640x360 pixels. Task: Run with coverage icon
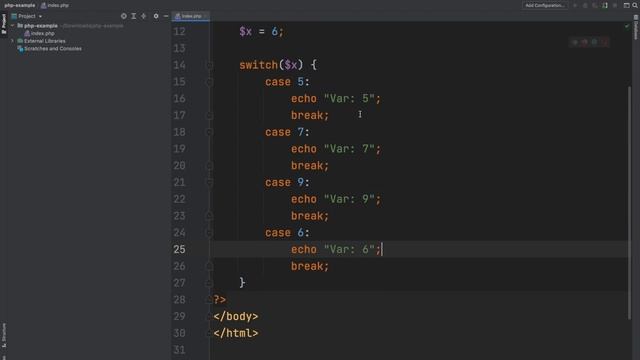coord(595,5)
